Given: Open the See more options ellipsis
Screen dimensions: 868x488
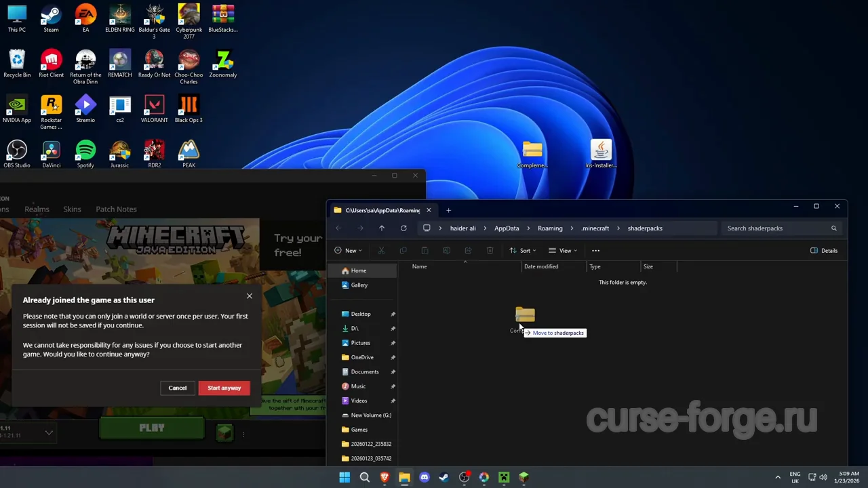Looking at the screenshot, I should [x=595, y=251].
